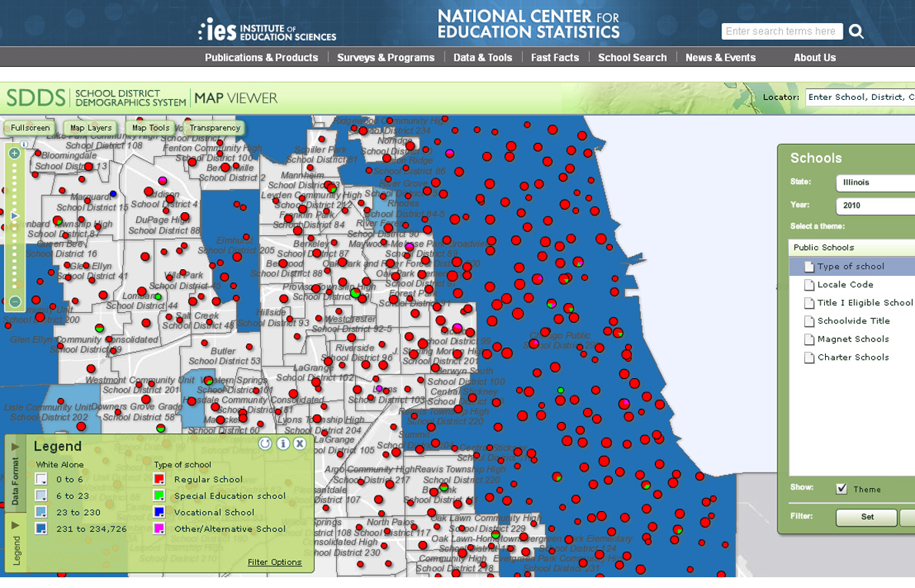Viewport: 915px width, 588px height.
Task: Open the About Us menu
Action: (814, 57)
